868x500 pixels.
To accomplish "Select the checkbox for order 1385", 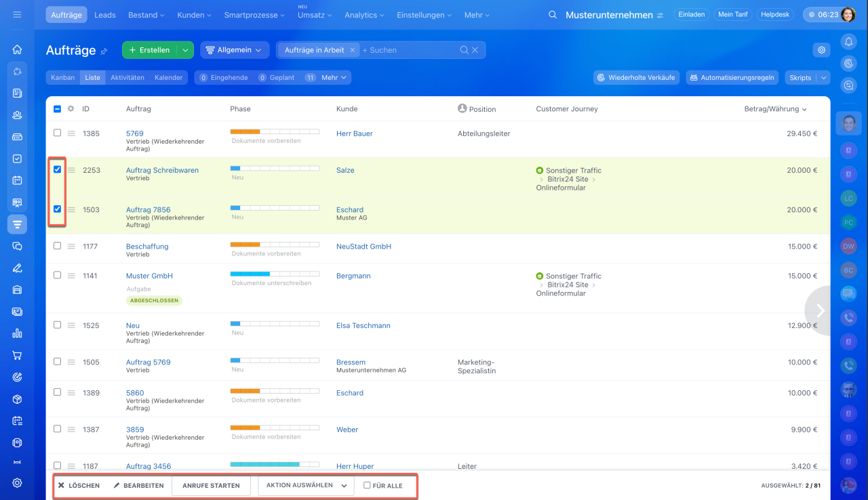I will [58, 133].
